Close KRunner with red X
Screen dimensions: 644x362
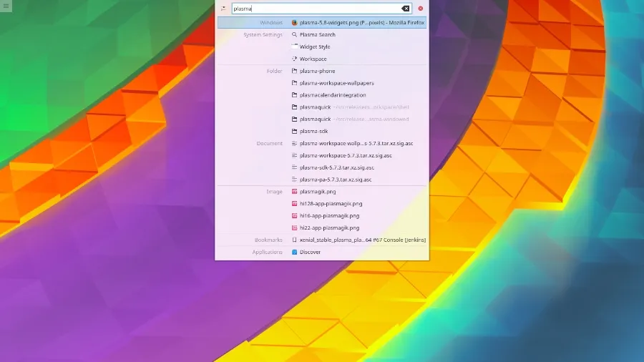tap(421, 9)
